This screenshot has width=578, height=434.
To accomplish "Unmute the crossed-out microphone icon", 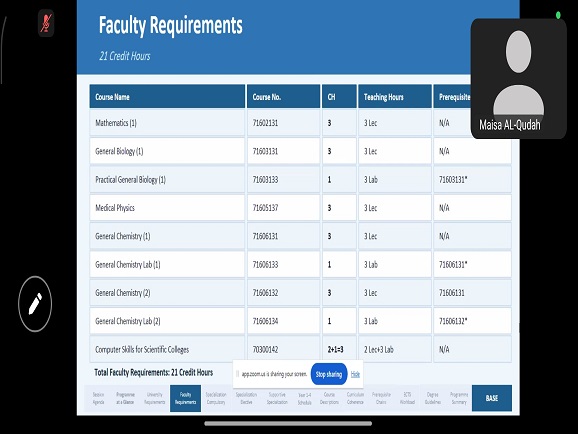I will click(46, 23).
